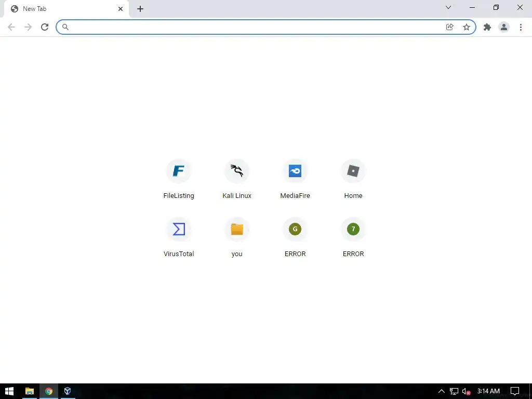Open the notification center icon
The image size is (532, 399).
coord(515,391)
